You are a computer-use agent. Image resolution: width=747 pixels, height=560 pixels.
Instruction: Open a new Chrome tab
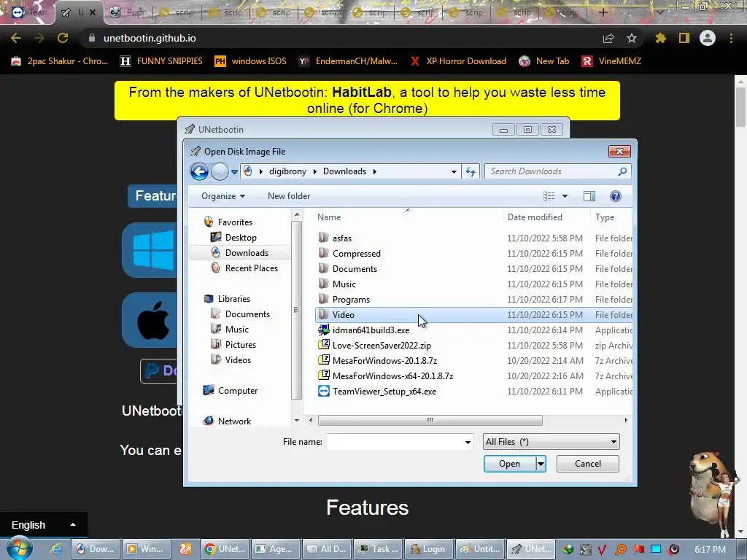pyautogui.click(x=603, y=12)
